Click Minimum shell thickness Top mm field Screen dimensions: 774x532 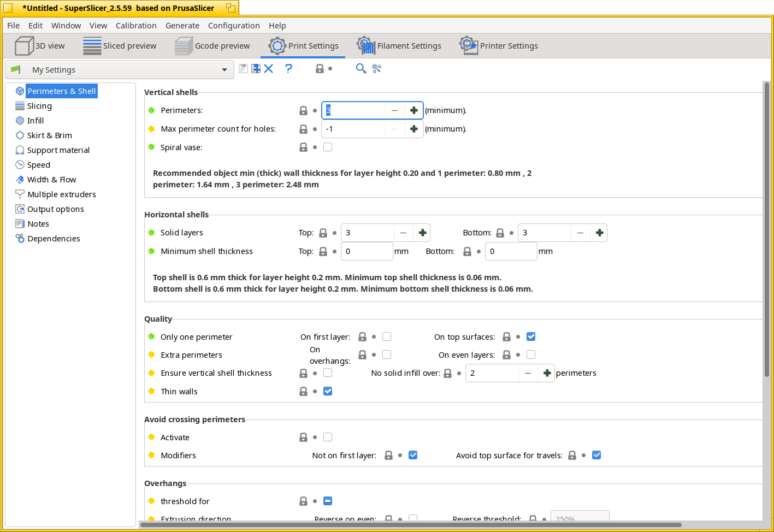(367, 251)
